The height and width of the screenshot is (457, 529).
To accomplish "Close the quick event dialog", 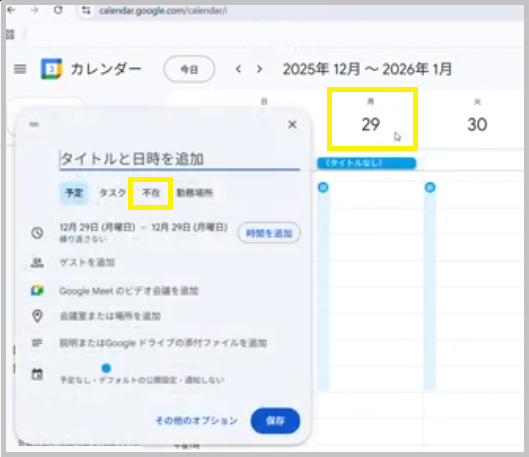I will [292, 125].
